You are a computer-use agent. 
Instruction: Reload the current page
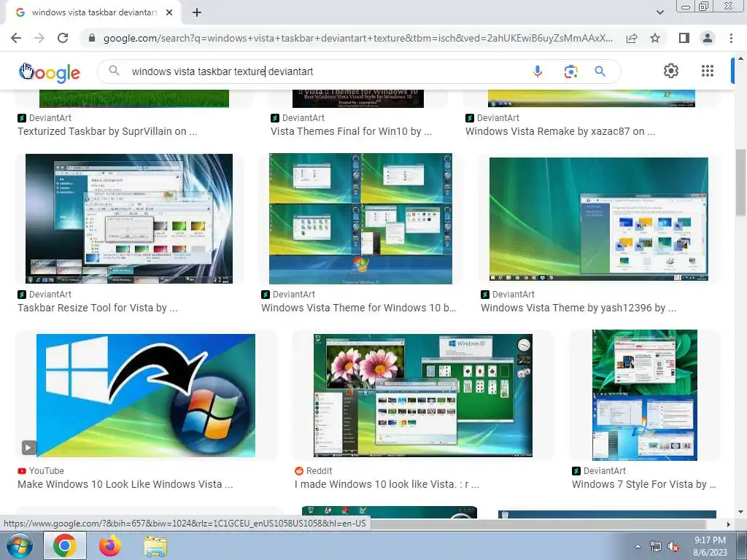tap(63, 38)
